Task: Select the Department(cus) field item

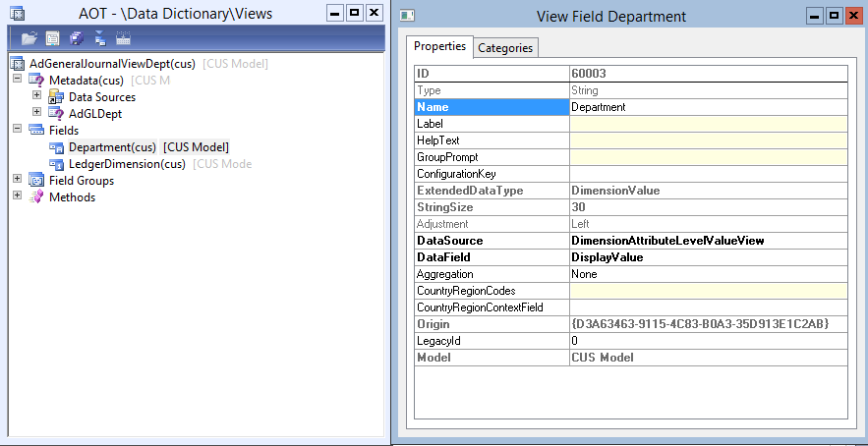Action: point(112,147)
